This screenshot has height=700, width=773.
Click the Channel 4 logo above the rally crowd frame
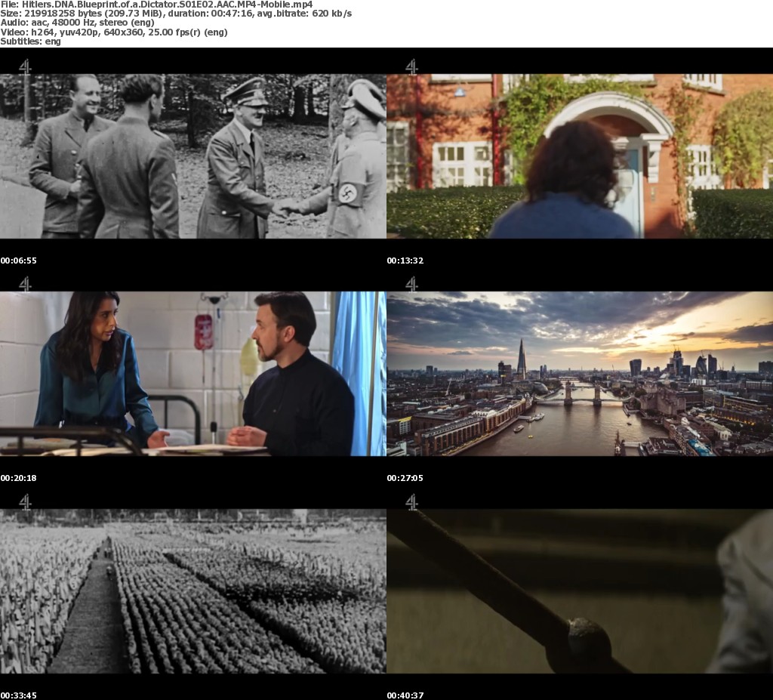tap(25, 501)
